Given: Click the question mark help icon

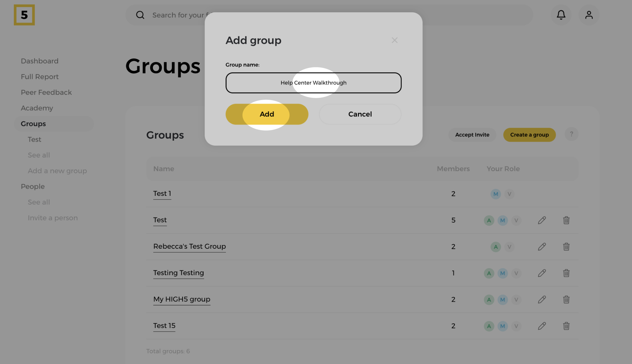Looking at the screenshot, I should [571, 134].
